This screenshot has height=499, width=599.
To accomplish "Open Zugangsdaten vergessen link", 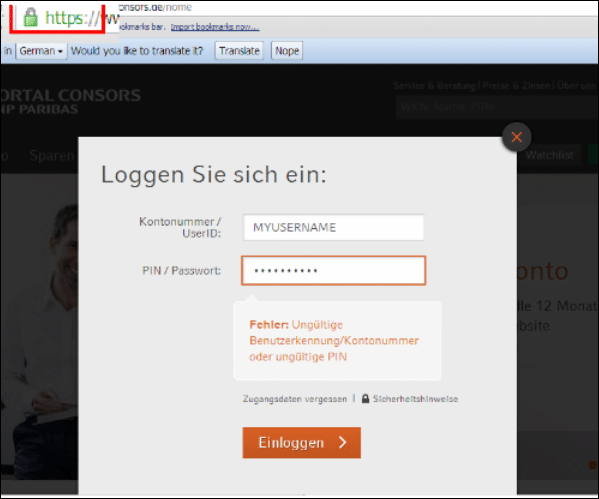I will (x=295, y=399).
